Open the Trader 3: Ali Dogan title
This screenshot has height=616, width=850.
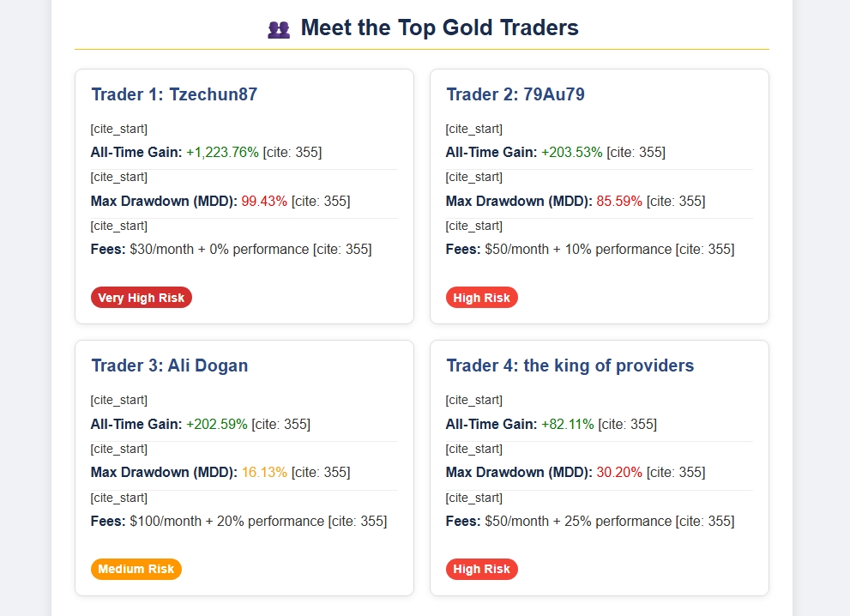click(x=170, y=365)
